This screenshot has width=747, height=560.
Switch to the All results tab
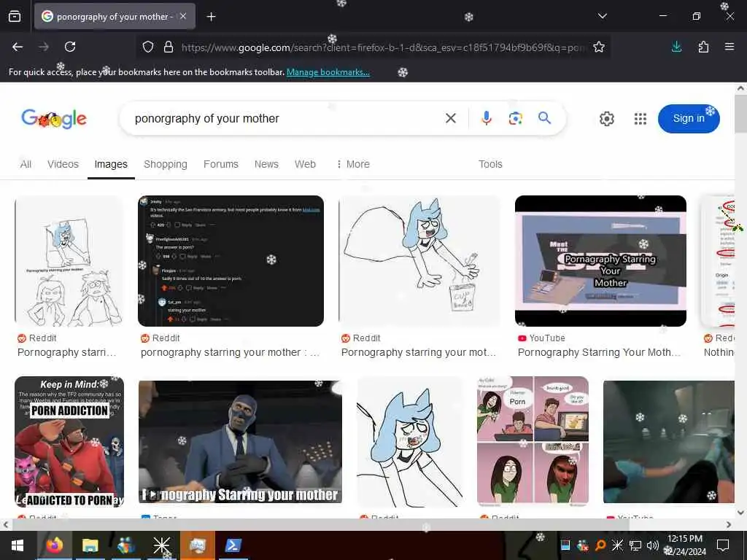click(26, 164)
